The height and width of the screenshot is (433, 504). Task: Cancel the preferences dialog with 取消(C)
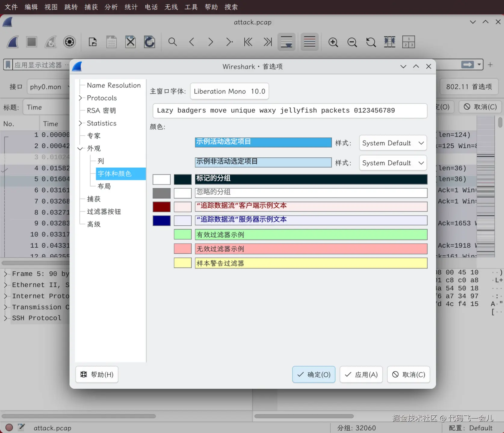pos(409,375)
